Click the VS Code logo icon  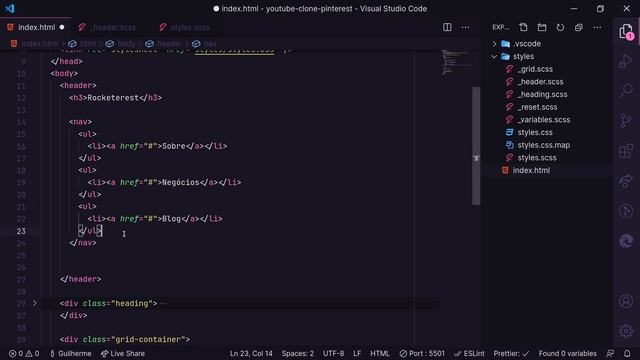[10, 8]
